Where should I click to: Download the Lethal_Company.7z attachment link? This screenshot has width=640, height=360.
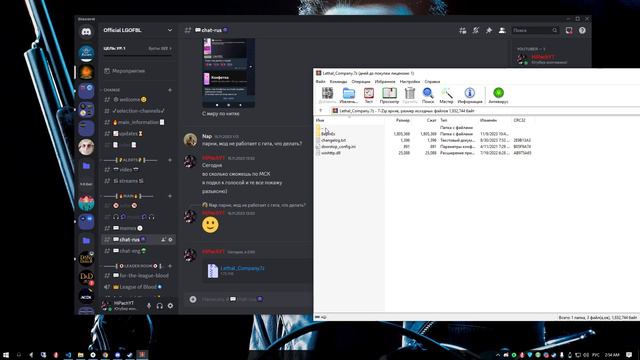point(242,268)
